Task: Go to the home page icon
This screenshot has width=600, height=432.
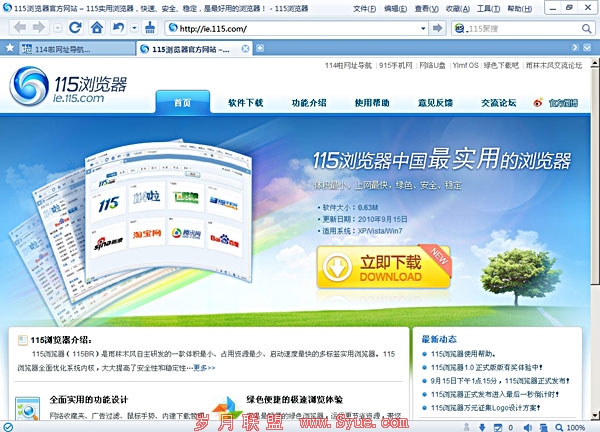Action: (x=96, y=28)
